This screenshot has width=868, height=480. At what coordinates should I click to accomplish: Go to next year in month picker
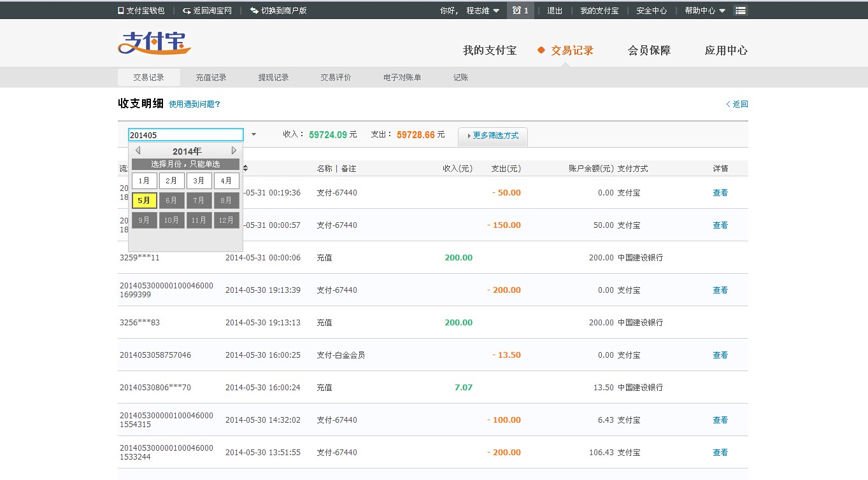coord(234,151)
